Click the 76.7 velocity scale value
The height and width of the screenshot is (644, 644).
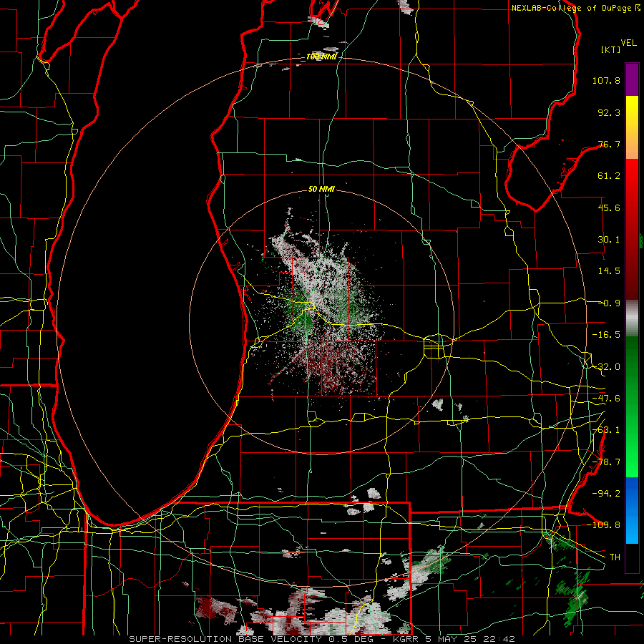(x=609, y=144)
